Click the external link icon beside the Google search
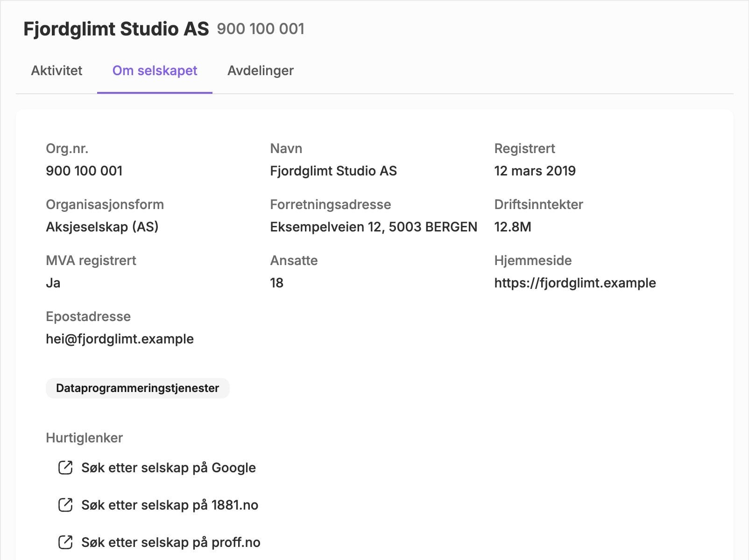 tap(65, 468)
